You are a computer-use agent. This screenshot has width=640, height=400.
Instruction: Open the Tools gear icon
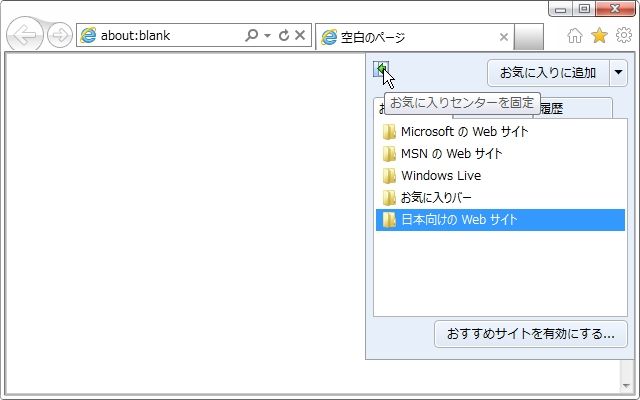tap(624, 35)
